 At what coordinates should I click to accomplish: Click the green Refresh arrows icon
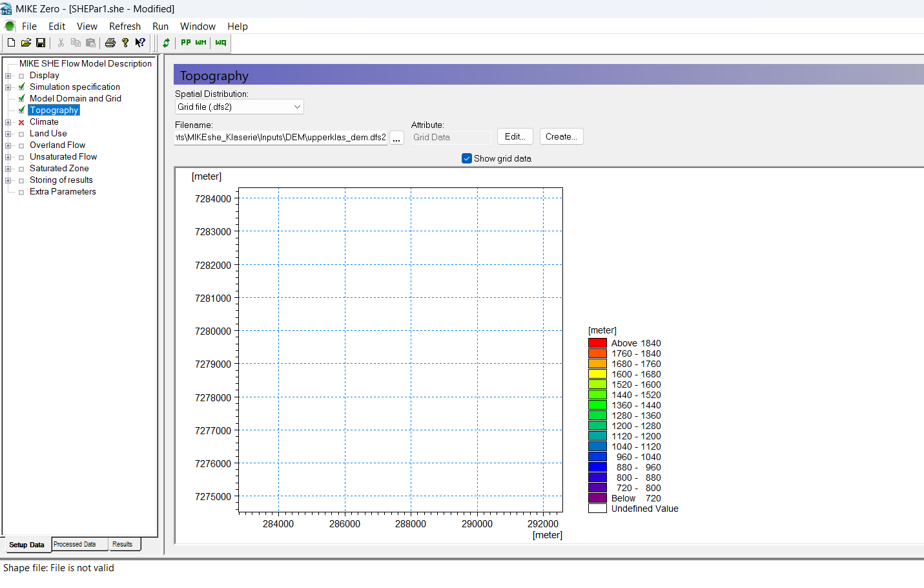[167, 43]
